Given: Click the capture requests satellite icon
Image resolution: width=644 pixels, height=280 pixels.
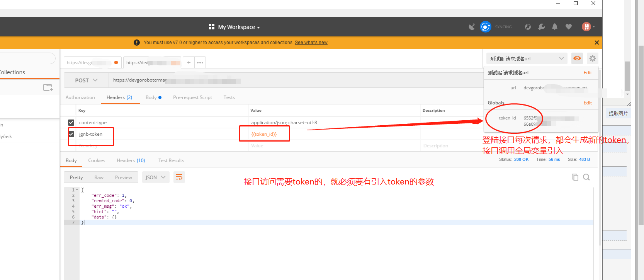Looking at the screenshot, I should coord(472,27).
